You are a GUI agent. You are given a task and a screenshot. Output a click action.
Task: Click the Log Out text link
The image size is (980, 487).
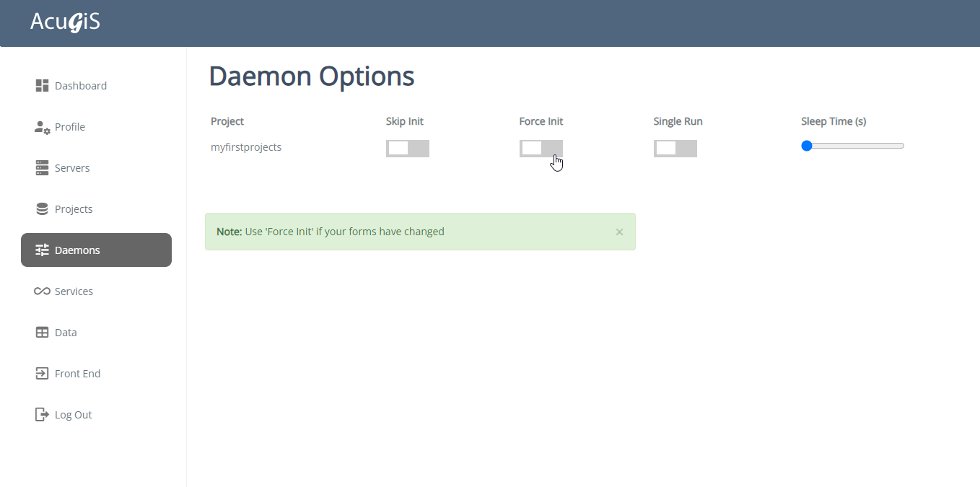pyautogui.click(x=74, y=415)
